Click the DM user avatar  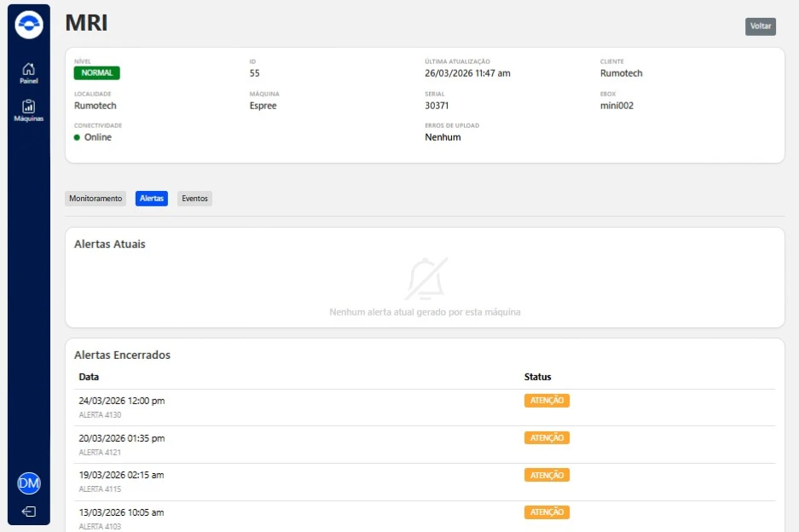pos(29,483)
